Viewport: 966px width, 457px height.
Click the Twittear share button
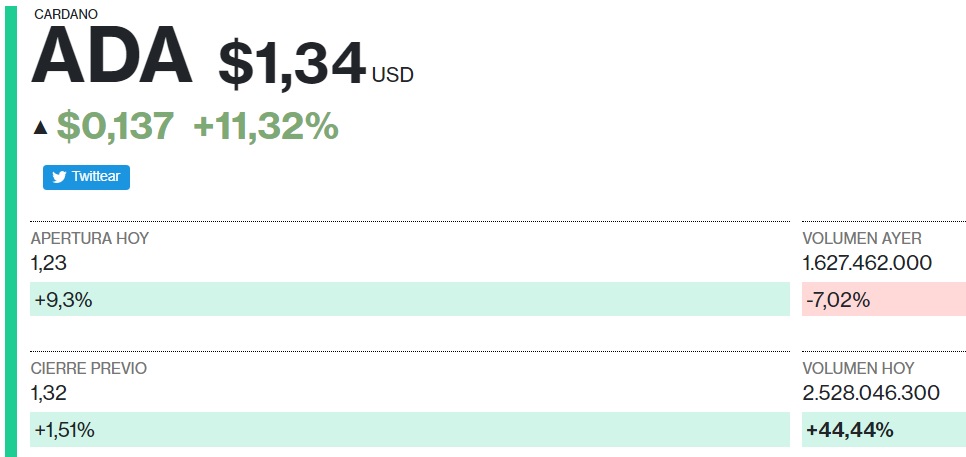pyautogui.click(x=86, y=177)
